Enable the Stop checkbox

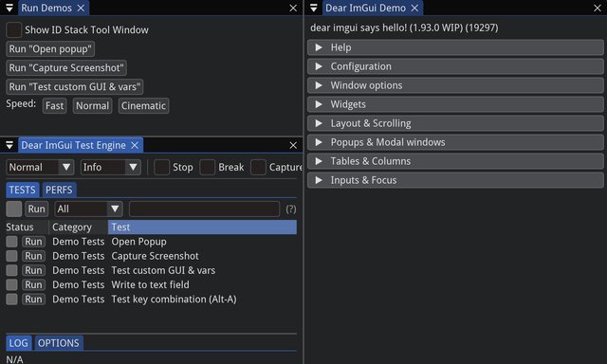(x=161, y=168)
